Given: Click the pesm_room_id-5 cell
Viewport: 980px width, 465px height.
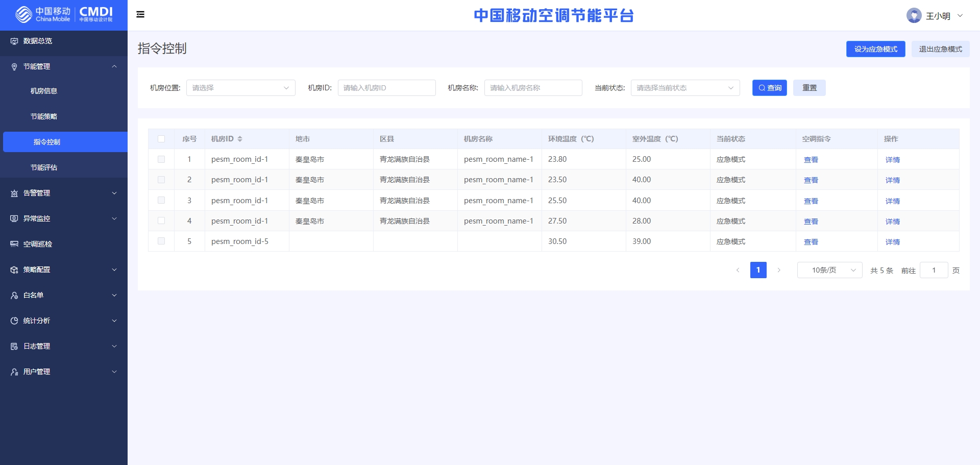Looking at the screenshot, I should click(x=247, y=241).
